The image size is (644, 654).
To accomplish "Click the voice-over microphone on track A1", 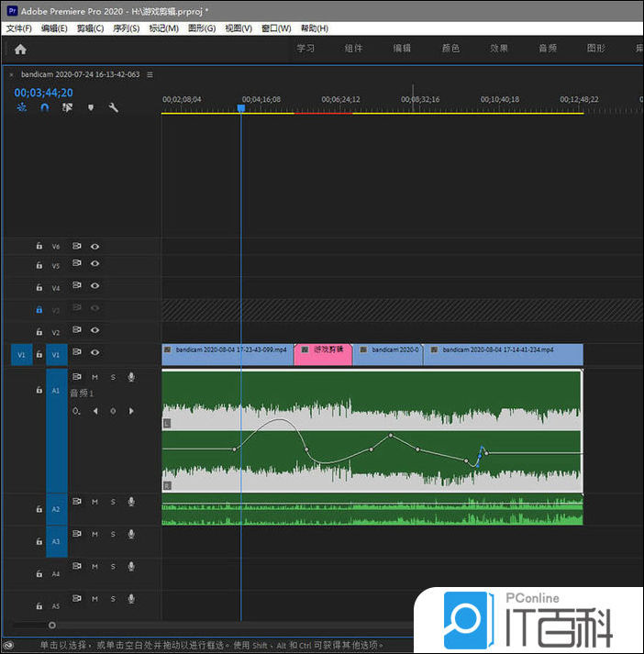I will coord(131,376).
